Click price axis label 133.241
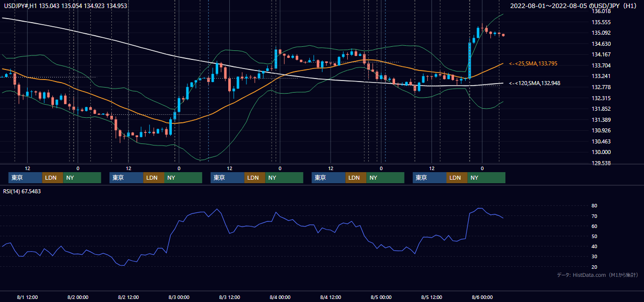 [602, 77]
